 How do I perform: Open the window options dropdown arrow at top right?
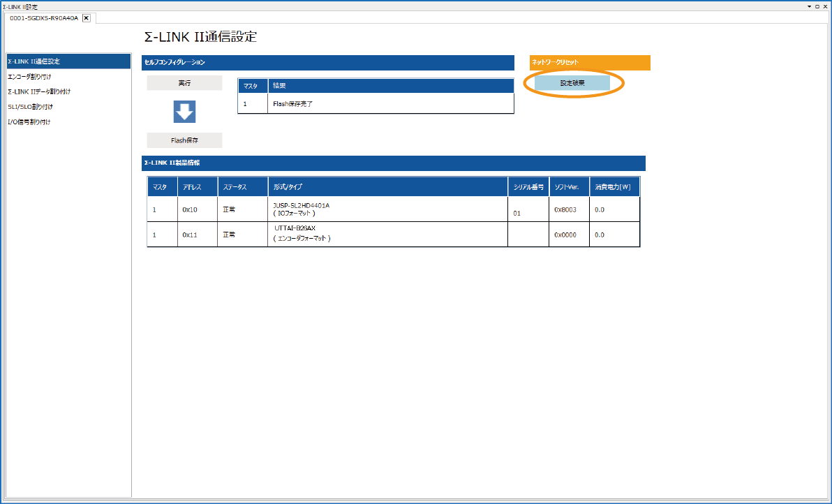(x=810, y=6)
